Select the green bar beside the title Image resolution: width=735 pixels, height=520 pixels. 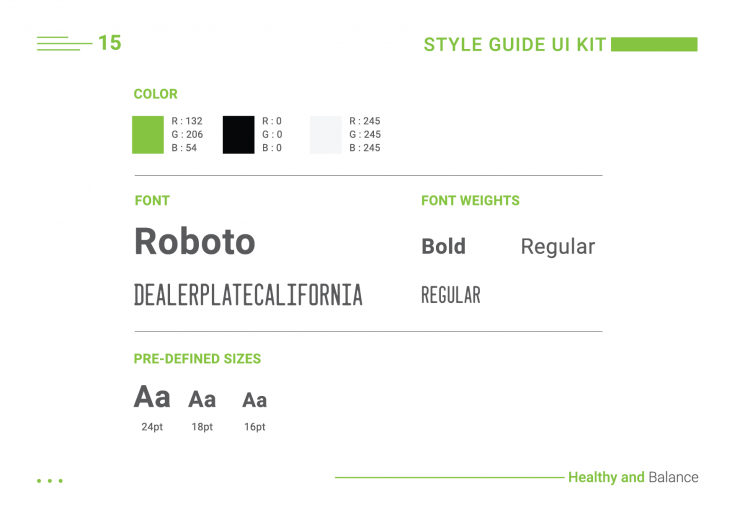654,44
